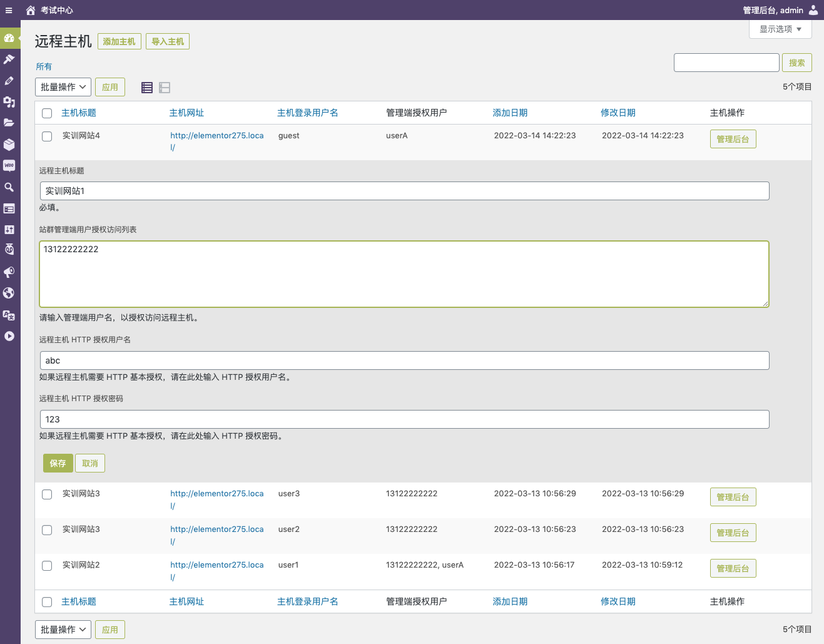Tick checkbox for 实训网站2 row

click(x=47, y=566)
